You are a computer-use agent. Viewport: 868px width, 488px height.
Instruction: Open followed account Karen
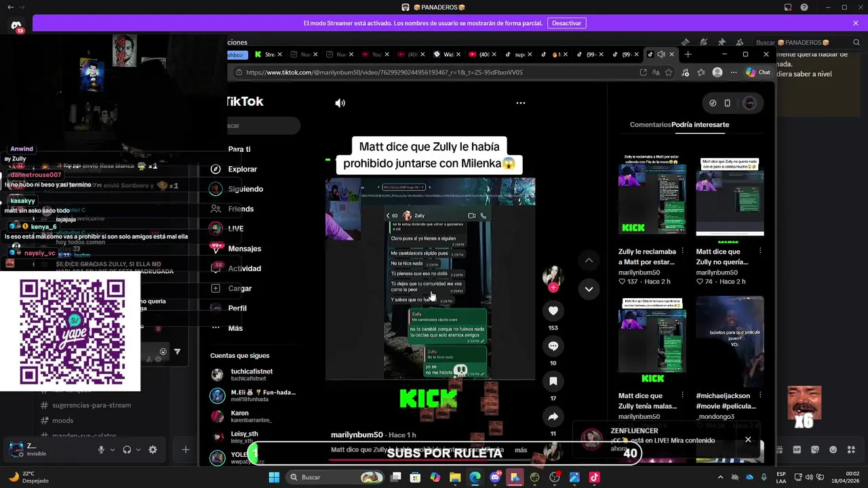[x=241, y=416]
